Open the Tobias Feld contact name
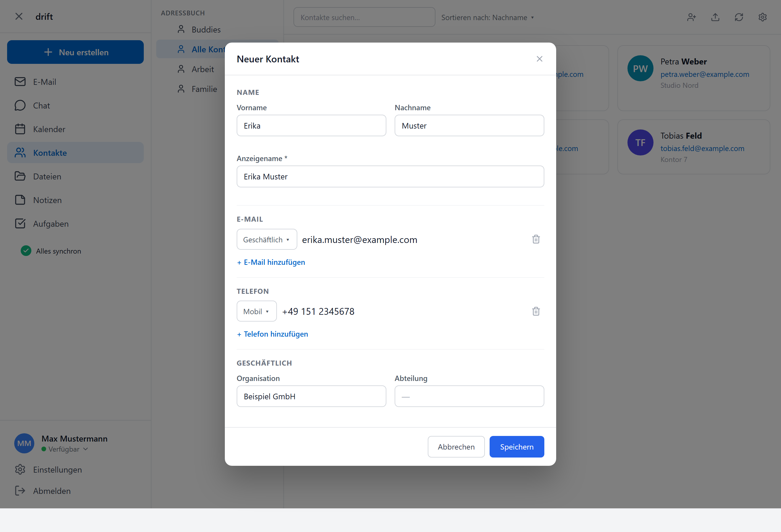 pyautogui.click(x=681, y=136)
